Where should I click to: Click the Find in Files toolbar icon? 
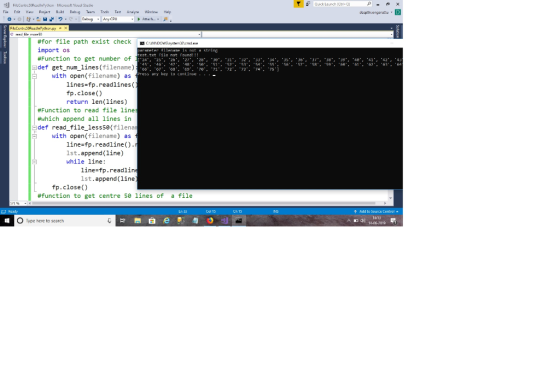(165, 19)
